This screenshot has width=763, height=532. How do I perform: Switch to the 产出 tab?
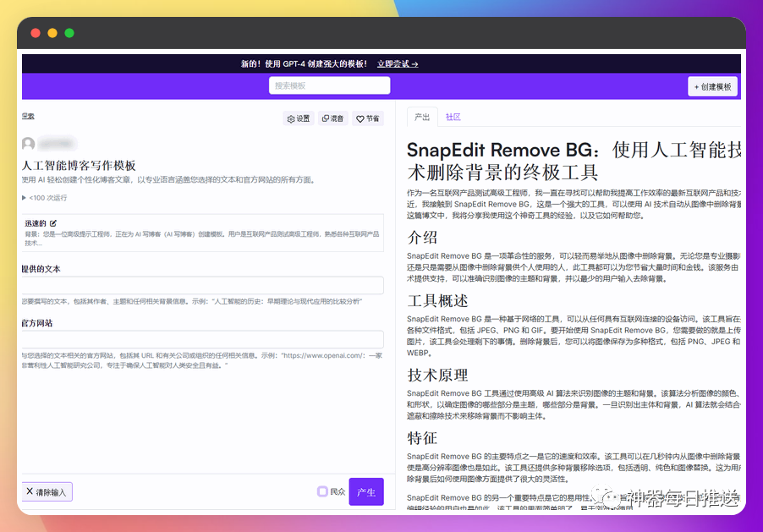[422, 118]
